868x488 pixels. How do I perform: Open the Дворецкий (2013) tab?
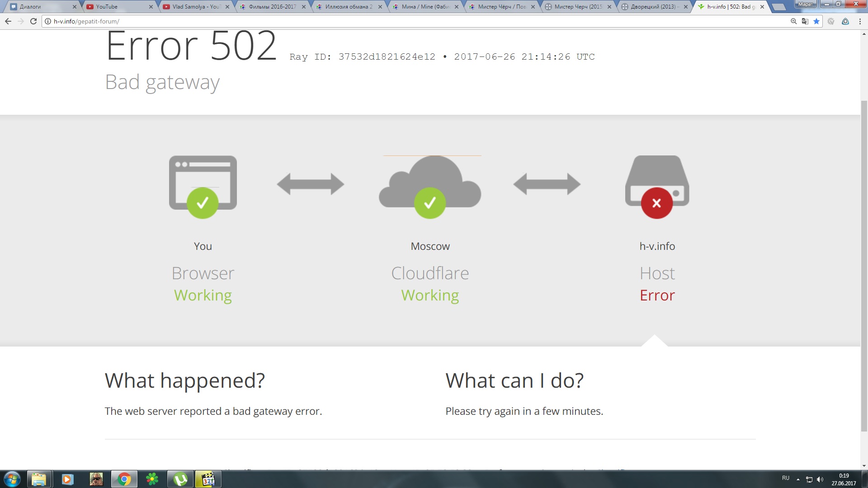pos(651,7)
